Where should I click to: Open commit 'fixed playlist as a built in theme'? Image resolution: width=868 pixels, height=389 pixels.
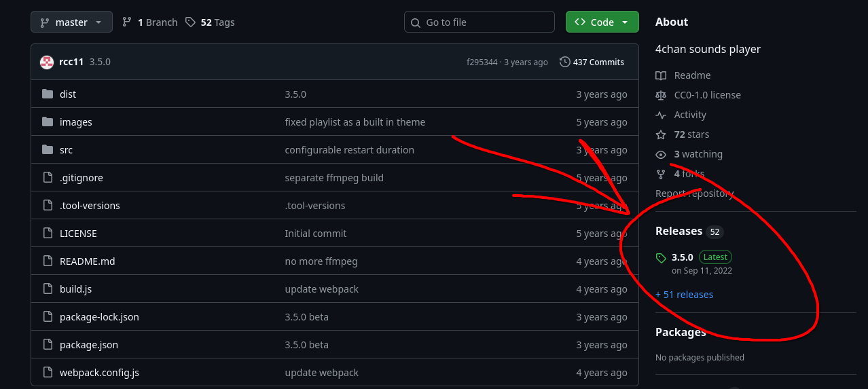point(355,122)
